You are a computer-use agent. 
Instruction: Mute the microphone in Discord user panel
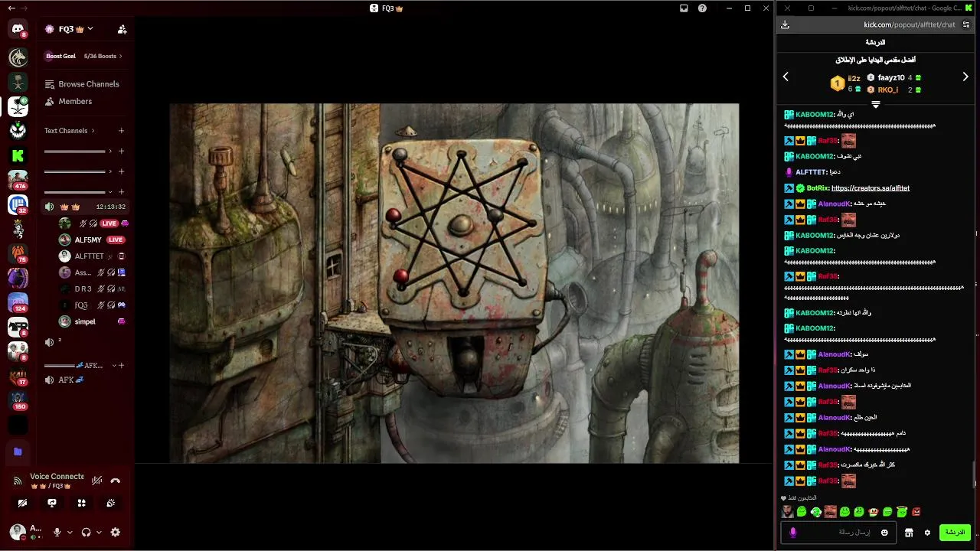57,532
